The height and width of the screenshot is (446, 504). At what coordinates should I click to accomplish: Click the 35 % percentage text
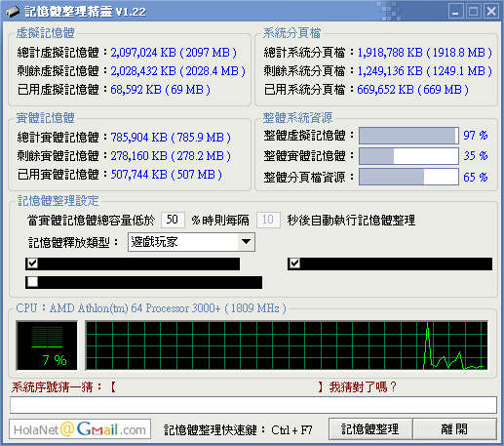476,156
